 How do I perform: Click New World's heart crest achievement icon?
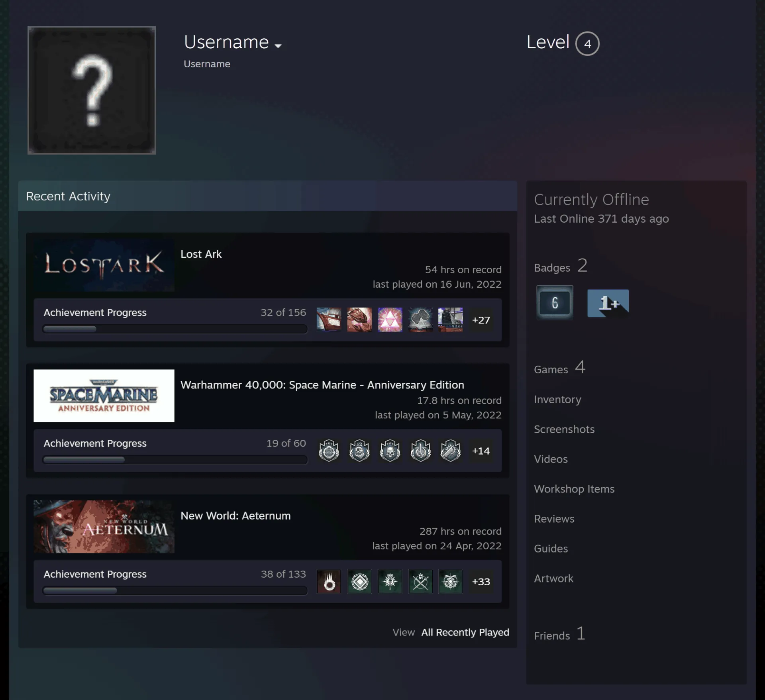tap(451, 581)
